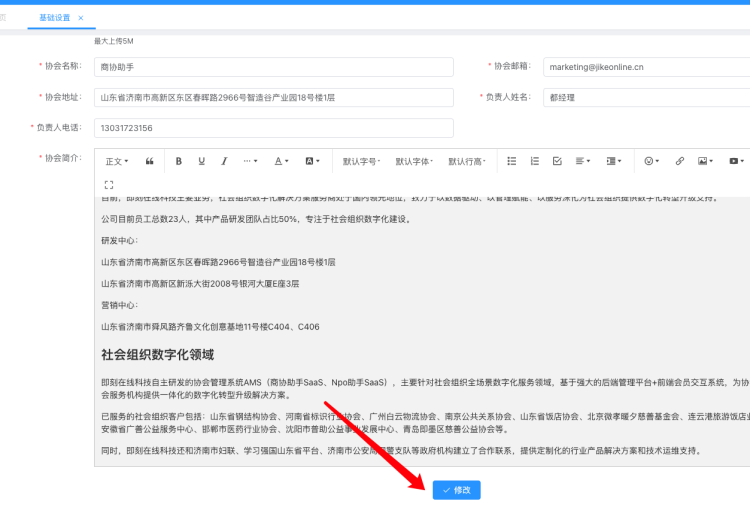Click the 修改 submit button

tap(457, 490)
